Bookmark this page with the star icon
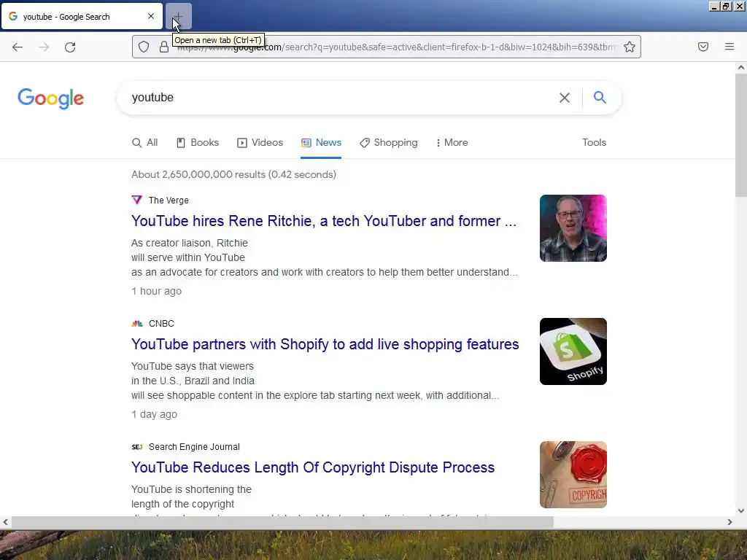 point(630,47)
